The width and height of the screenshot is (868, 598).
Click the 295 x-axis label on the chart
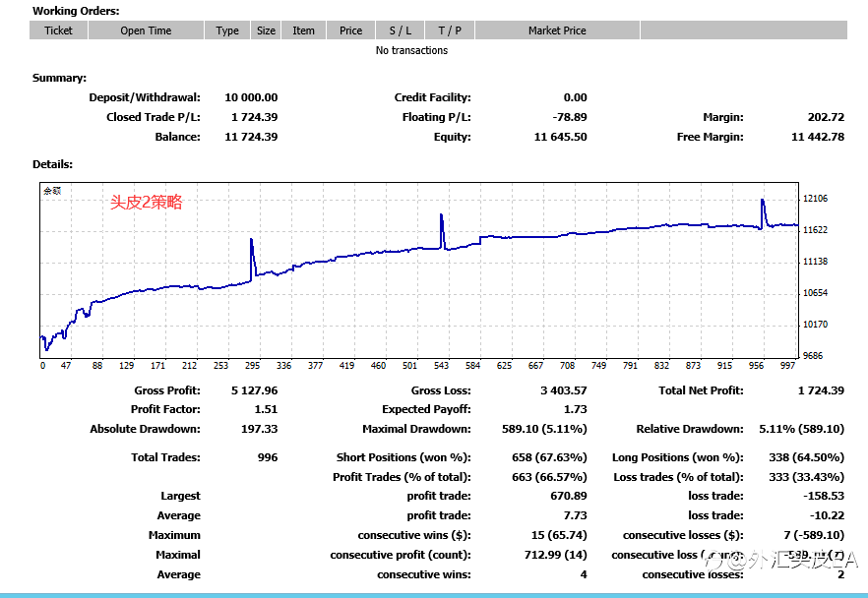252,366
